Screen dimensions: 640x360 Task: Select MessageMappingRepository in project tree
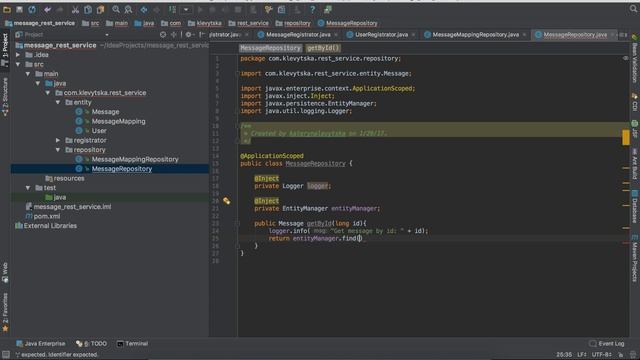pos(135,159)
